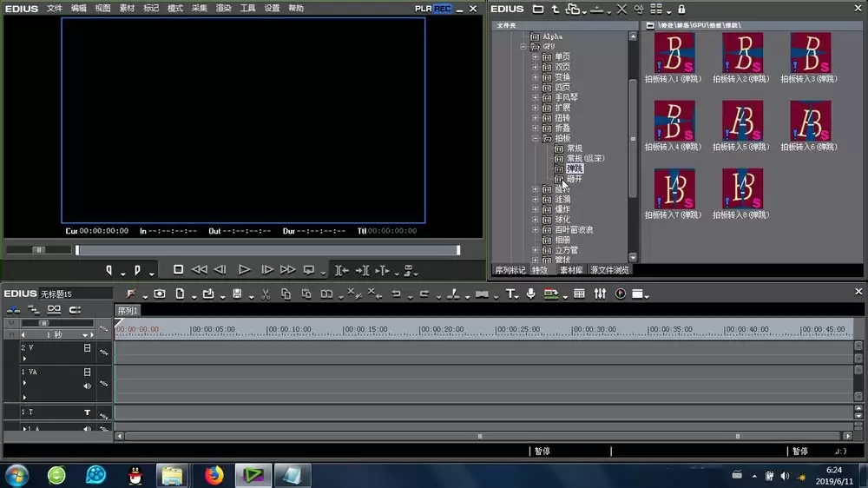Click the Play button in the player
Screen dimensions: 868x488
tap(244, 270)
